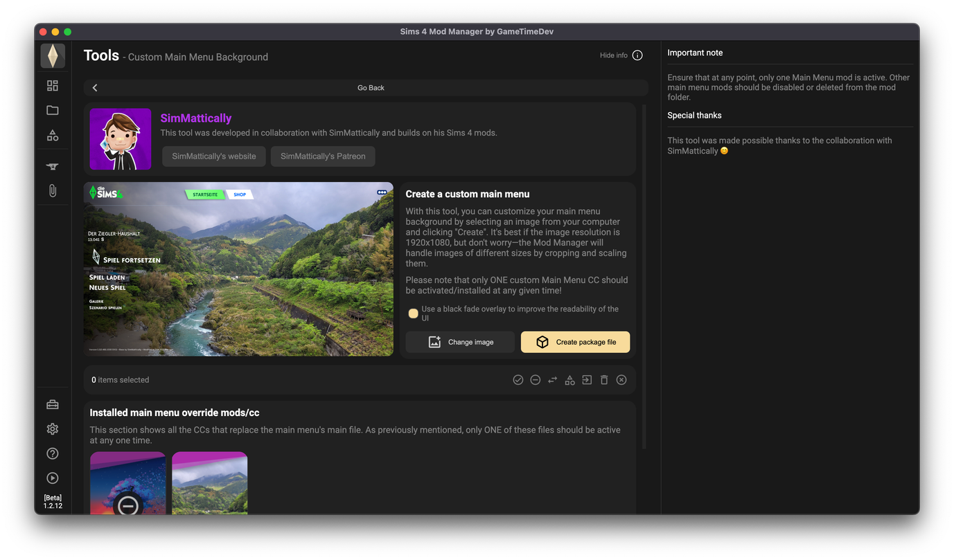Image resolution: width=954 pixels, height=560 pixels.
Task: Click the trash delete icon
Action: [x=604, y=380]
